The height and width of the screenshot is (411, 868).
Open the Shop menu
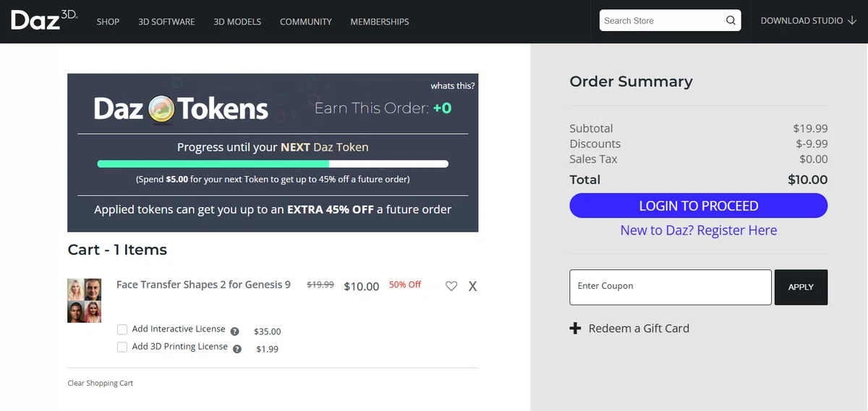click(108, 22)
